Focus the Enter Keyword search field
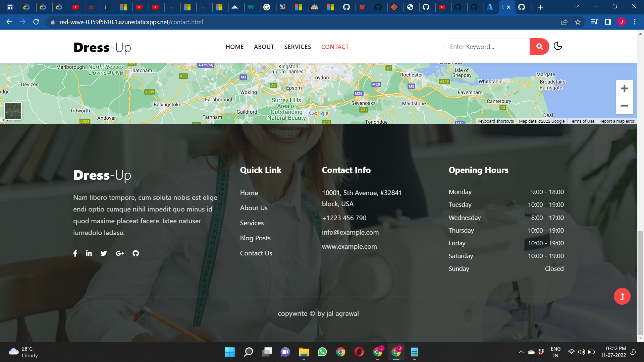This screenshot has width=644, height=362. (x=486, y=47)
